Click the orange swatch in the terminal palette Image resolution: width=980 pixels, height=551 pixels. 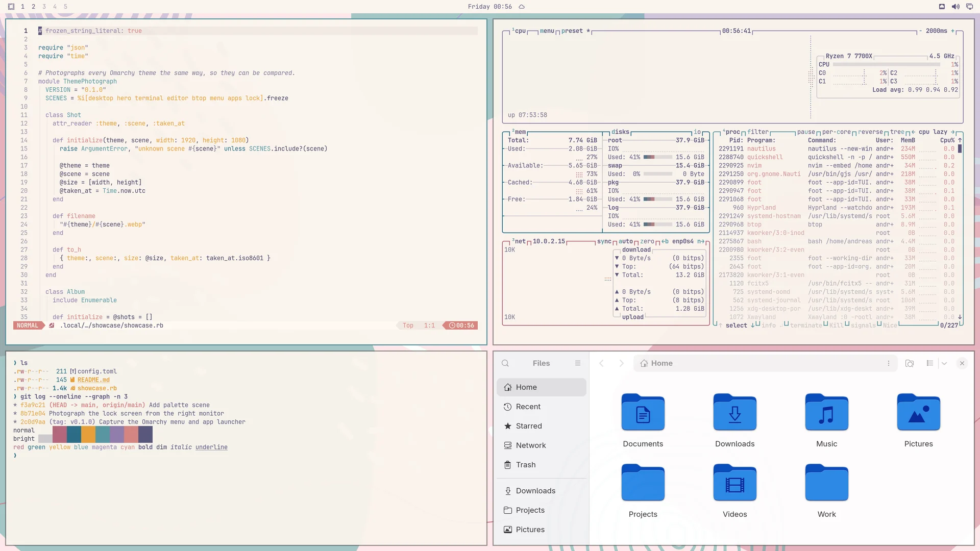(88, 435)
